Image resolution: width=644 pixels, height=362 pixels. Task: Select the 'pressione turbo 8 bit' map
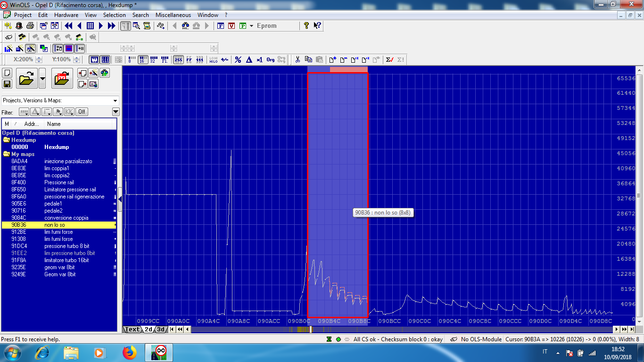tap(66, 246)
